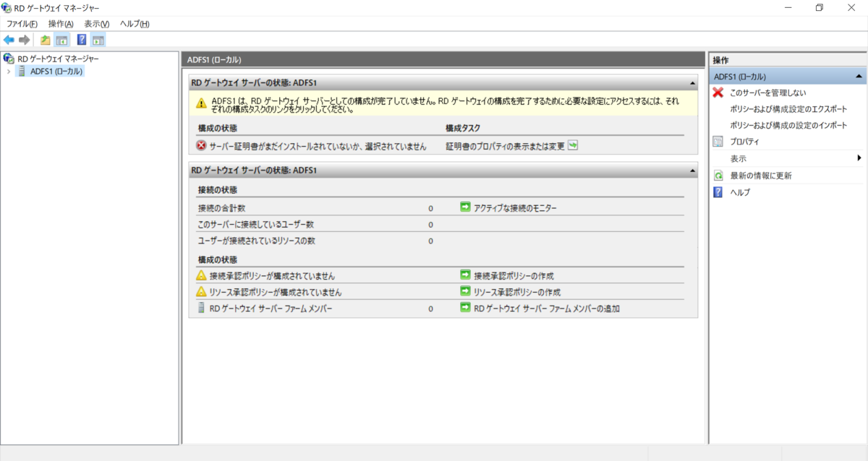The width and height of the screenshot is (868, 461).
Task: Open the ヘルプ(H) menu
Action: 135,24
